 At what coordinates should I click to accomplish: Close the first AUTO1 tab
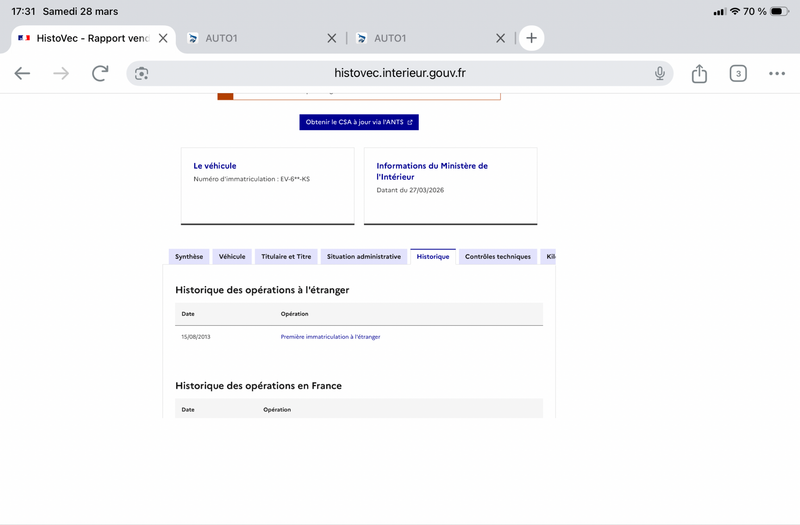(332, 38)
